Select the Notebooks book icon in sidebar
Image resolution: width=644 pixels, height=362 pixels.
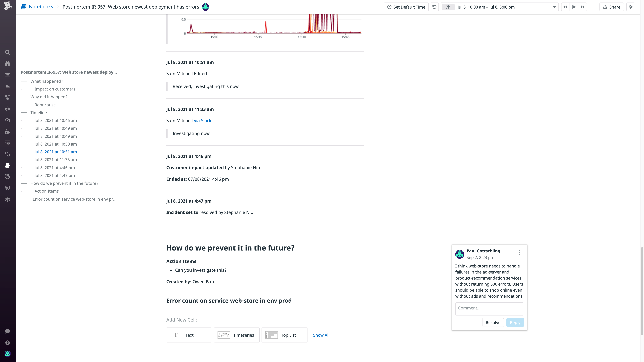coord(8,165)
